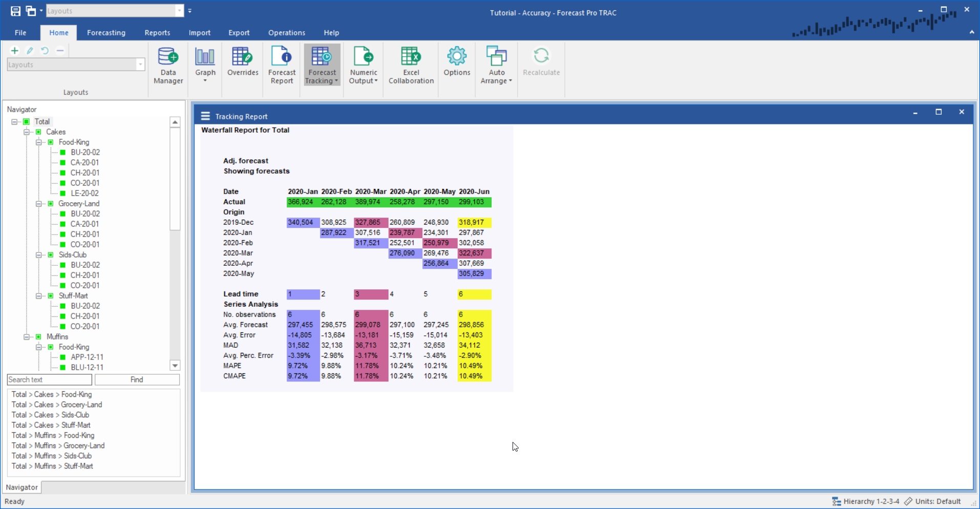Click the Save All layouts icon
Screen dimensions: 980x509
(x=31, y=11)
